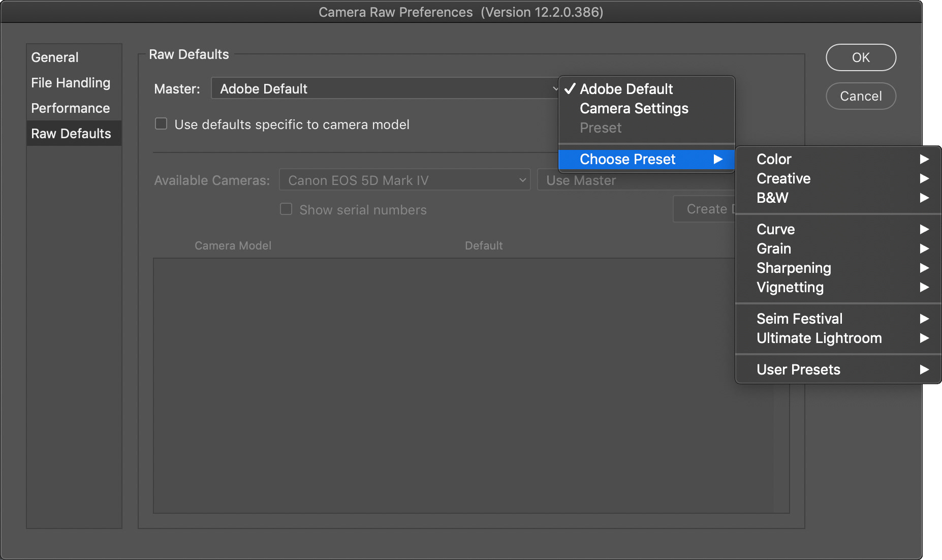Go to the Performance preferences section
The width and height of the screenshot is (942, 560).
click(x=71, y=108)
